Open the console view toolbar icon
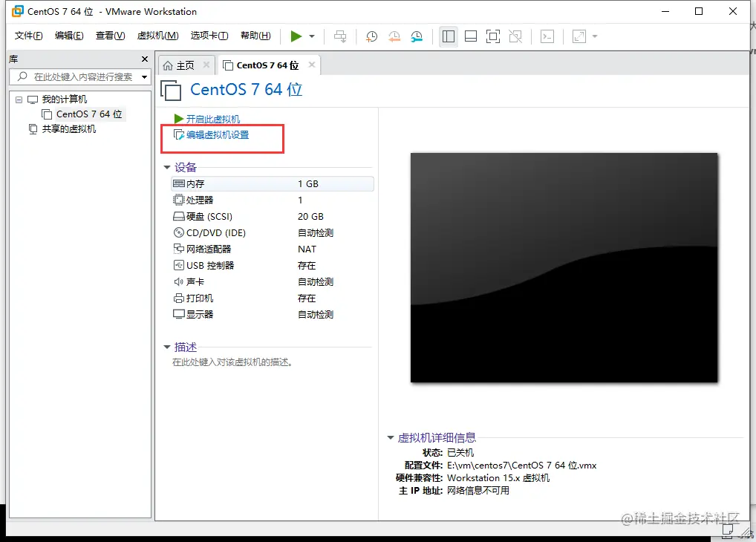The height and width of the screenshot is (542, 756). 547,36
